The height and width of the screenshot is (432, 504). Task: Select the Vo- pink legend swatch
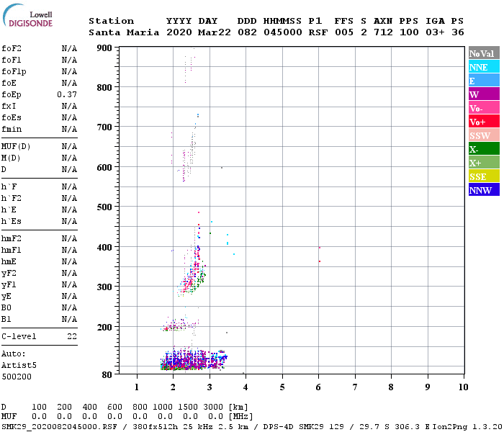[484, 108]
